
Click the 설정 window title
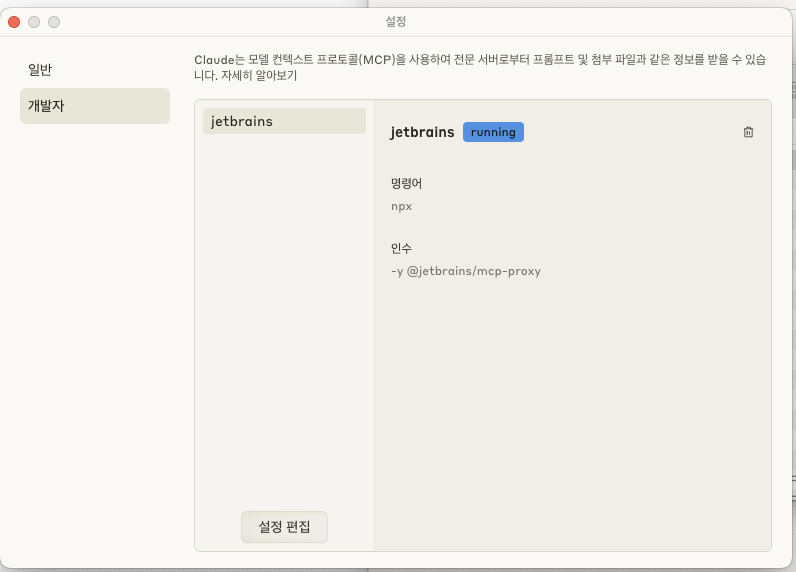395,21
